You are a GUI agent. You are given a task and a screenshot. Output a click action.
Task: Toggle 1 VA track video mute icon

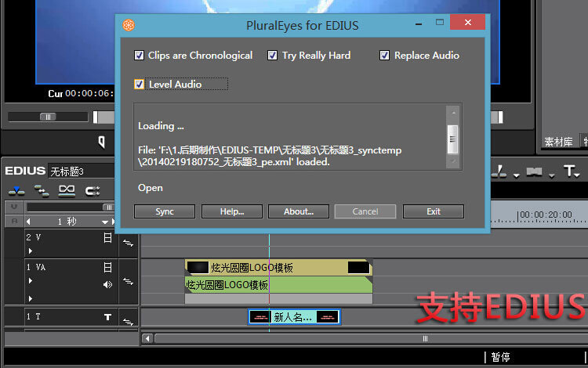point(107,267)
